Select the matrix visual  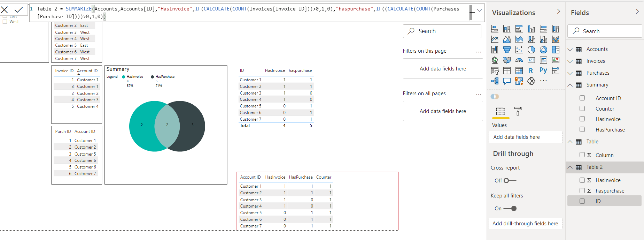pos(519,71)
